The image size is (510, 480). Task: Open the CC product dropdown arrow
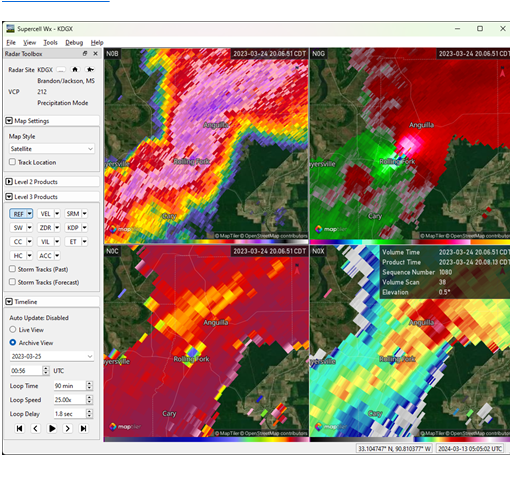tap(30, 242)
